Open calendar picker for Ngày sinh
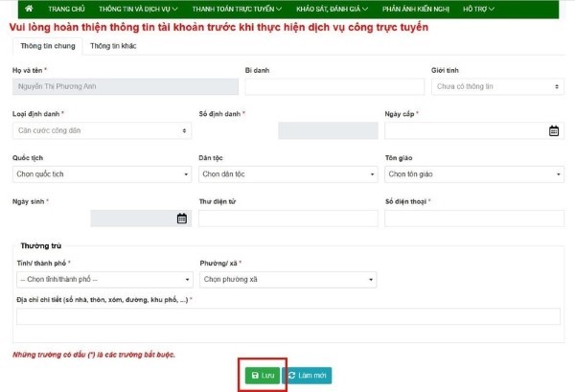The height and width of the screenshot is (392, 575). (x=182, y=219)
